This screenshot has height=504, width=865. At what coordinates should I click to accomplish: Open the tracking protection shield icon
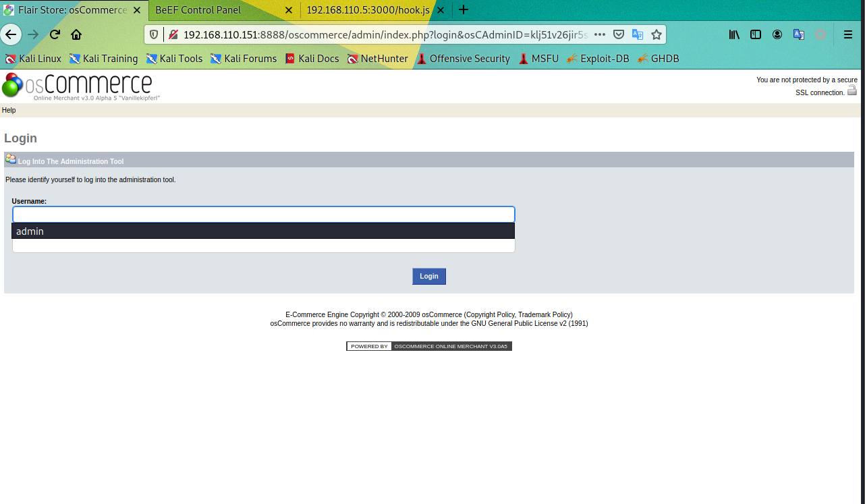pos(154,34)
